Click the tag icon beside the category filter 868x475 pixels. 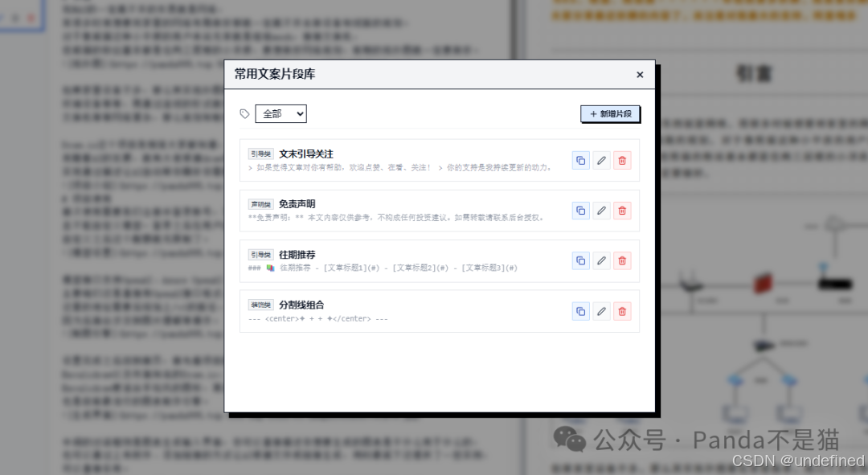tap(244, 113)
